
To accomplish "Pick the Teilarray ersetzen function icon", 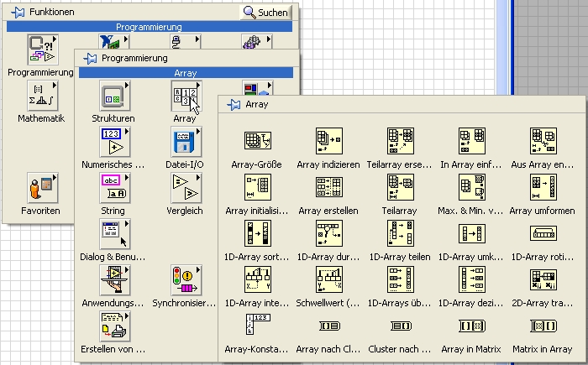I will tap(400, 141).
